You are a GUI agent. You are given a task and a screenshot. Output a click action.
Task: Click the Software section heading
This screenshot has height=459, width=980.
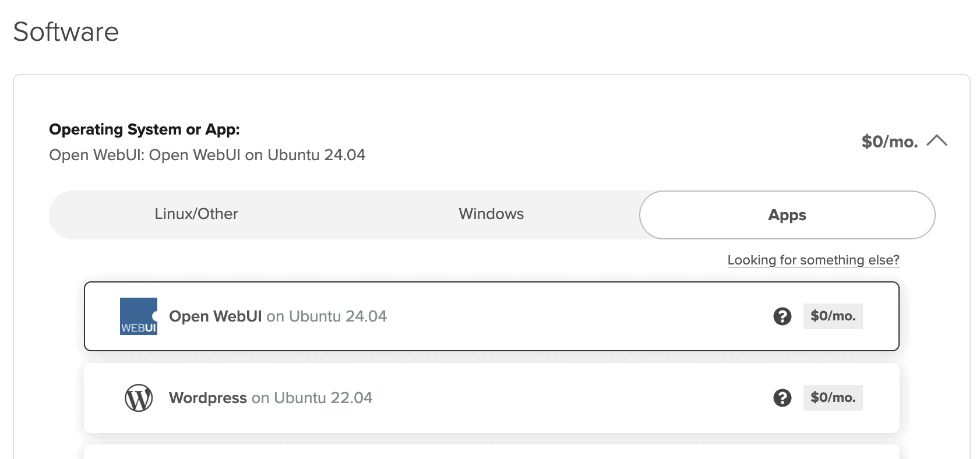66,31
